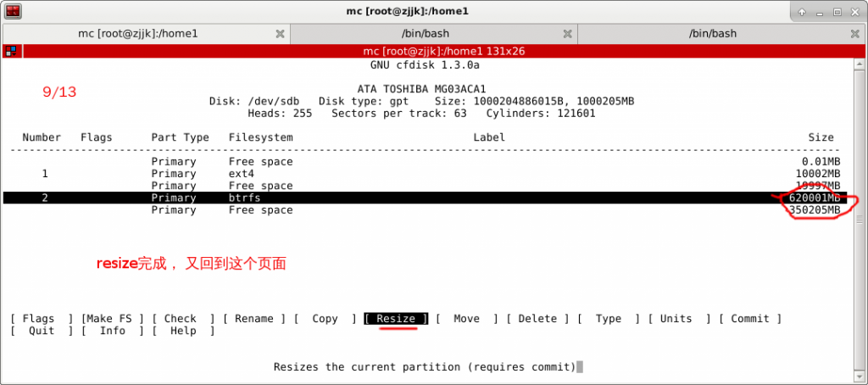The image size is (868, 385).
Task: Choose the Units menu option
Action: pos(676,319)
